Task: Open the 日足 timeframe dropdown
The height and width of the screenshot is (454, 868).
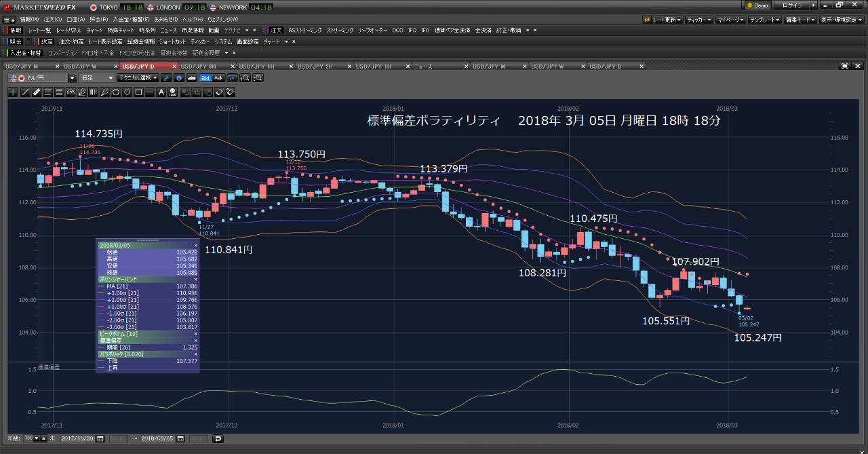Action: [x=96, y=79]
